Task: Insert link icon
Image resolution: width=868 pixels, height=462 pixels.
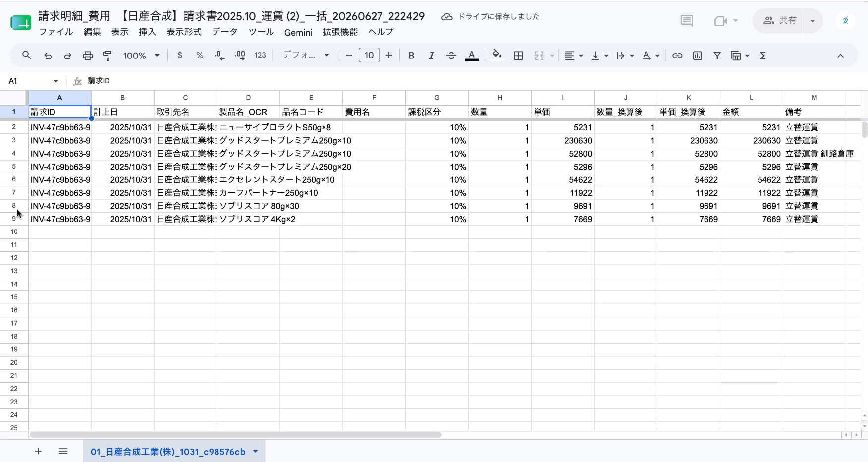Action: point(677,56)
